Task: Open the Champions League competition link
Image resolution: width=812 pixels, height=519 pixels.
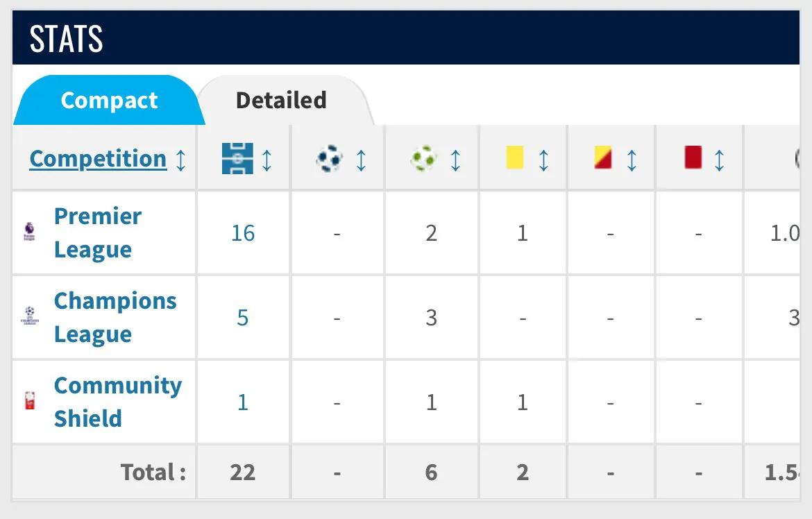Action: point(115,317)
